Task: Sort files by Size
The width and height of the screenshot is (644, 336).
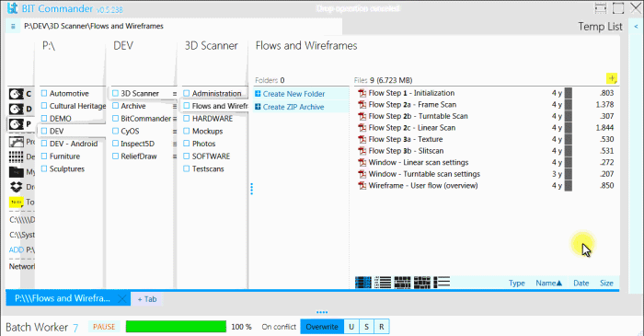Action: click(606, 283)
